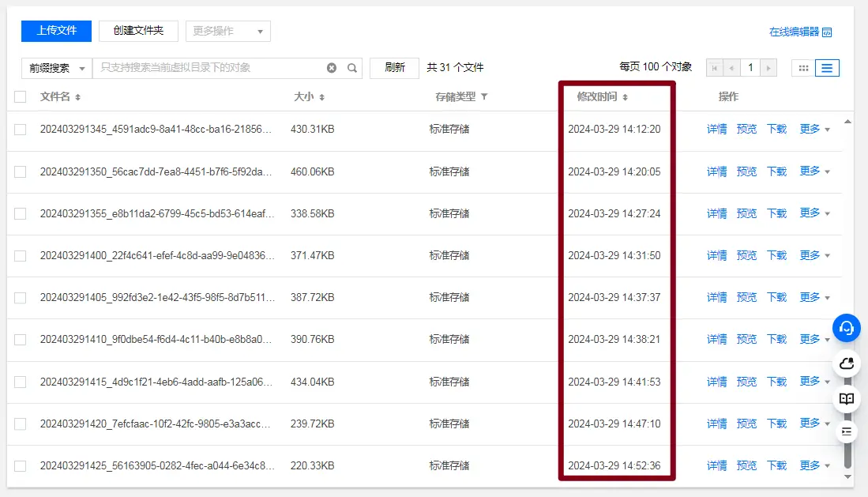Open documentation book floating icon
This screenshot has width=868, height=497.
click(x=847, y=398)
